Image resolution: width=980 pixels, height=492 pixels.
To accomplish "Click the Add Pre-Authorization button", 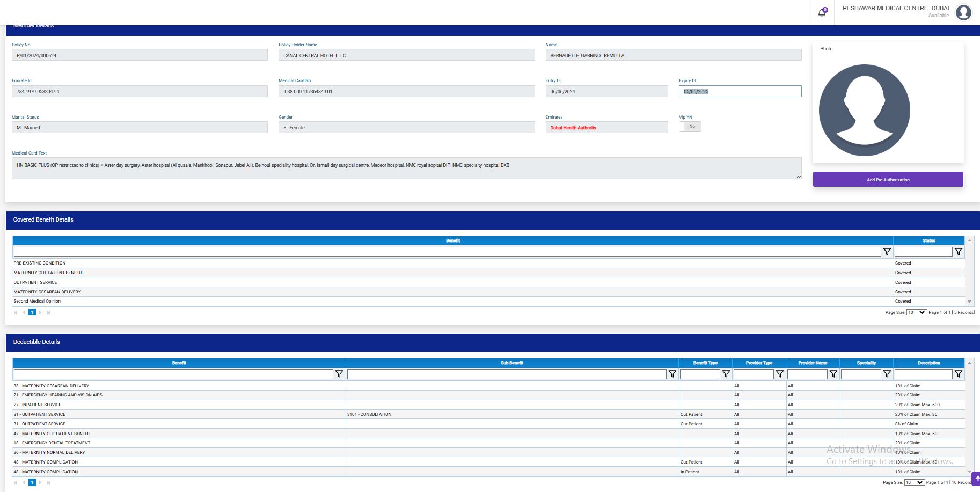I will tap(888, 180).
